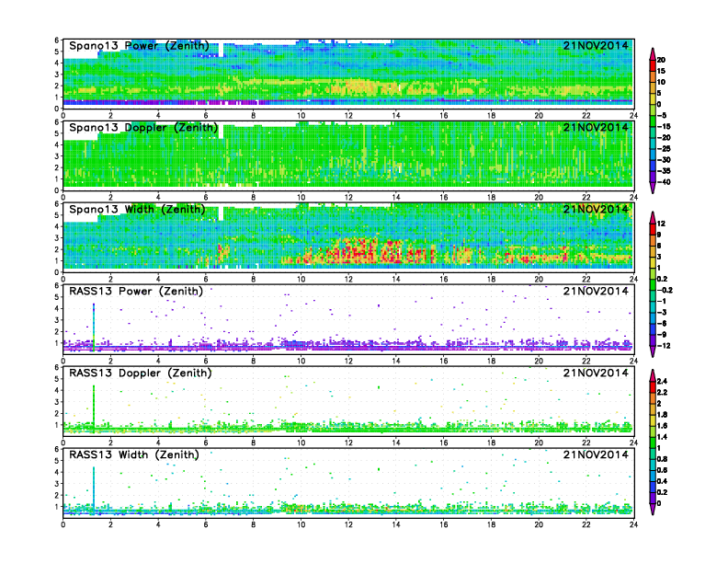Click the orange swatch between 10 and 15
This screenshot has width=728, height=563.
[x=653, y=76]
